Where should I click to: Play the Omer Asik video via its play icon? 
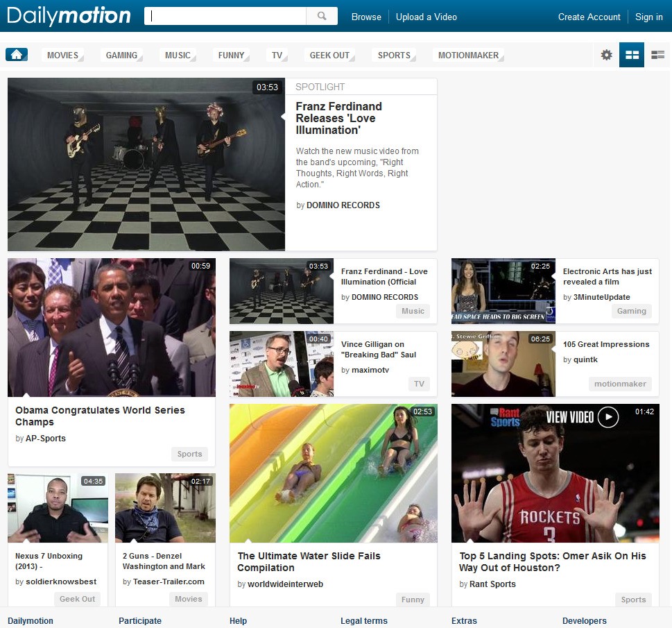609,418
